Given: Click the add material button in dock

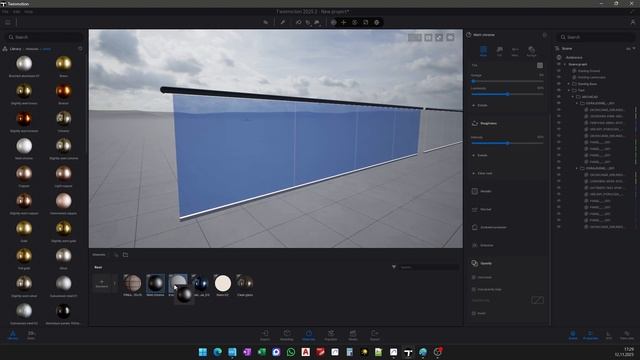Looking at the screenshot, I should pyautogui.click(x=102, y=283).
